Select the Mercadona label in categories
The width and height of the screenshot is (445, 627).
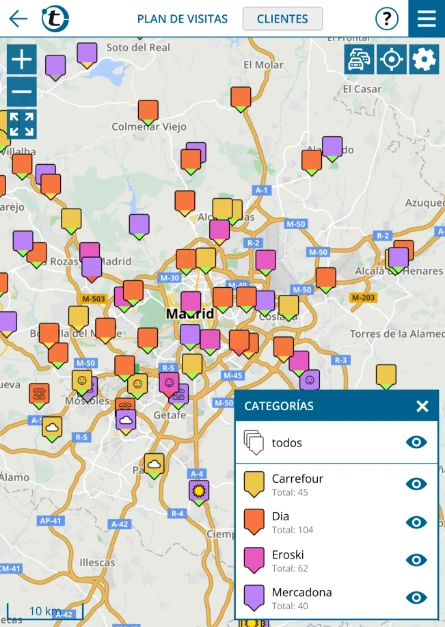[x=302, y=592]
